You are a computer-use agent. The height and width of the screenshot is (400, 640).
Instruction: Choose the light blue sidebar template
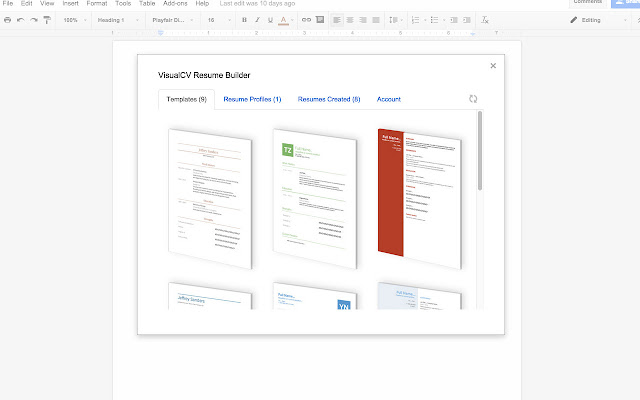[x=420, y=296]
